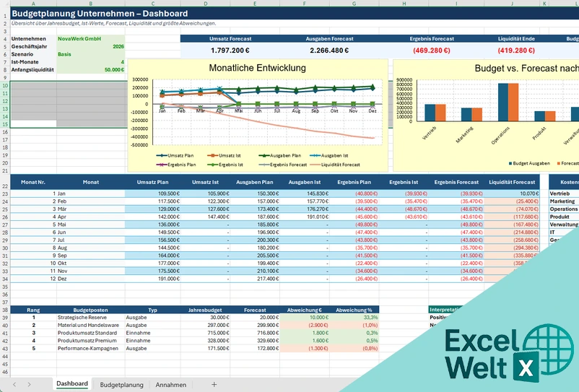Select the Anfangsliquidität value 50.000 €
Screen dimensions: 579x392
(91, 70)
